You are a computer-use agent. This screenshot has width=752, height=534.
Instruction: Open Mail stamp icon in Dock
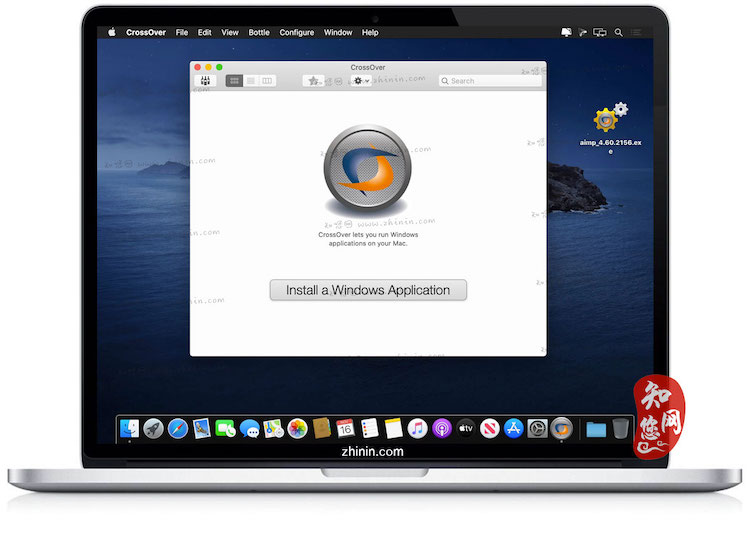201,428
